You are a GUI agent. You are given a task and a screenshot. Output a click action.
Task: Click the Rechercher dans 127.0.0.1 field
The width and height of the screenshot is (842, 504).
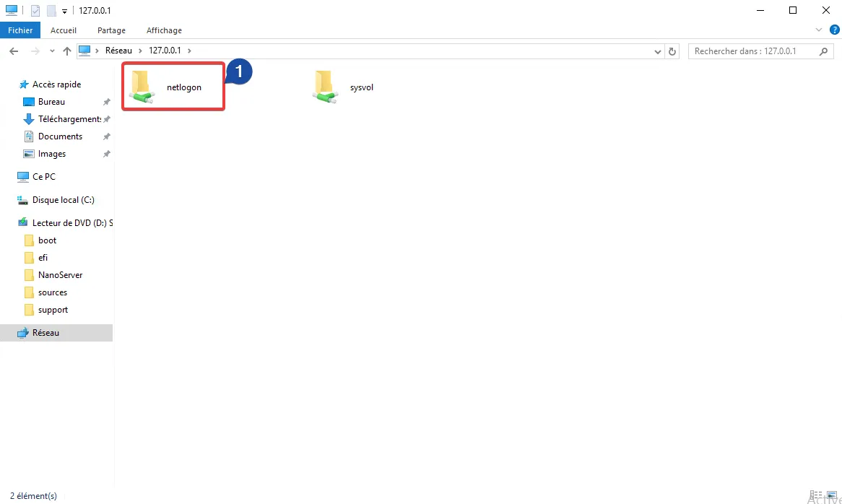point(751,51)
